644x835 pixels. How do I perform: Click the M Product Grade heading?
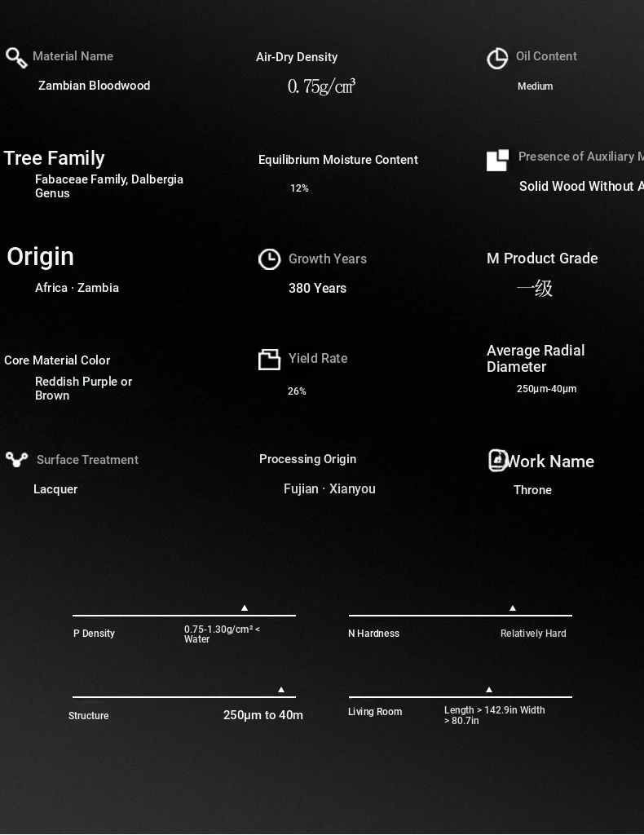click(x=542, y=258)
